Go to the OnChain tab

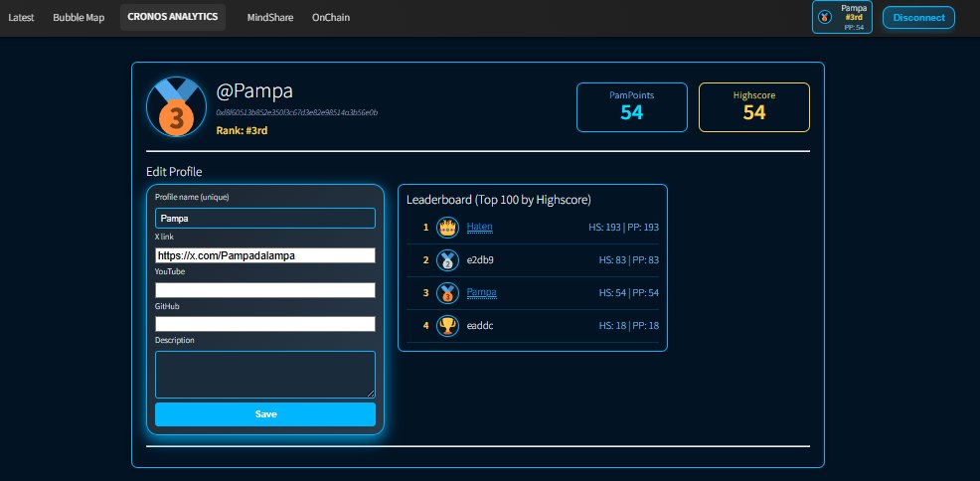point(331,18)
